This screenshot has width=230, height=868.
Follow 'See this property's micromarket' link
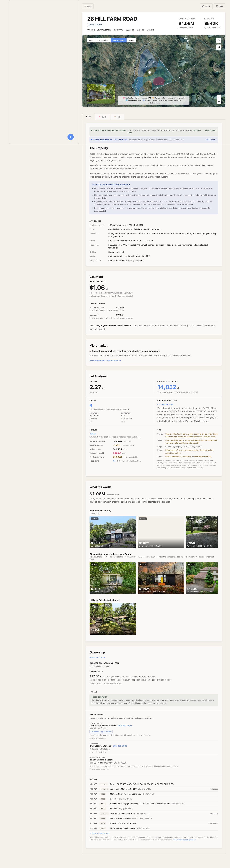tap(105, 360)
